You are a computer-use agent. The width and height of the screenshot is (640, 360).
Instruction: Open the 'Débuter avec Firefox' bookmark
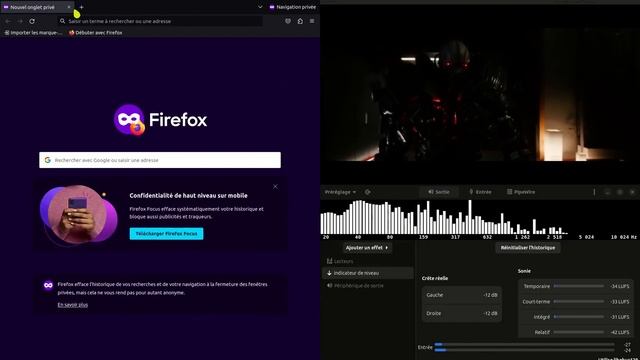tap(96, 33)
